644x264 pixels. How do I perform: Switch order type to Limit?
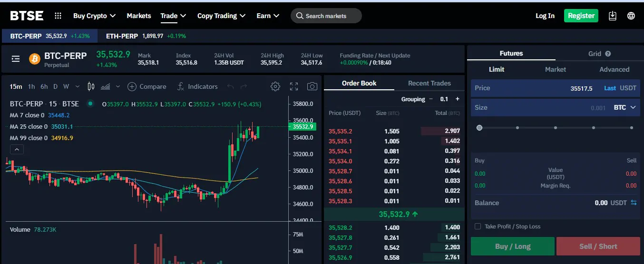[497, 69]
